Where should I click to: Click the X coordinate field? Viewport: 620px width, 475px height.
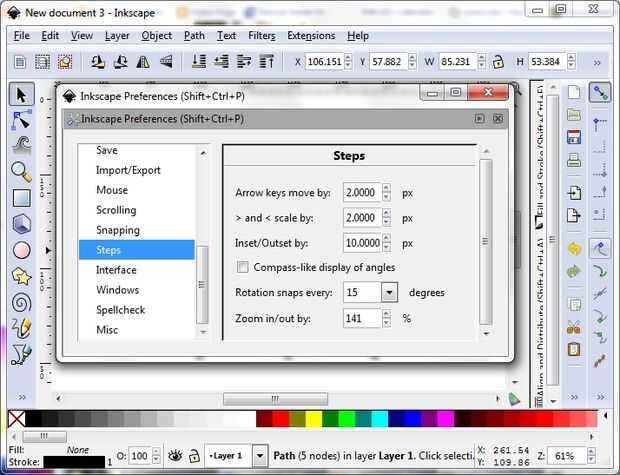pyautogui.click(x=324, y=62)
